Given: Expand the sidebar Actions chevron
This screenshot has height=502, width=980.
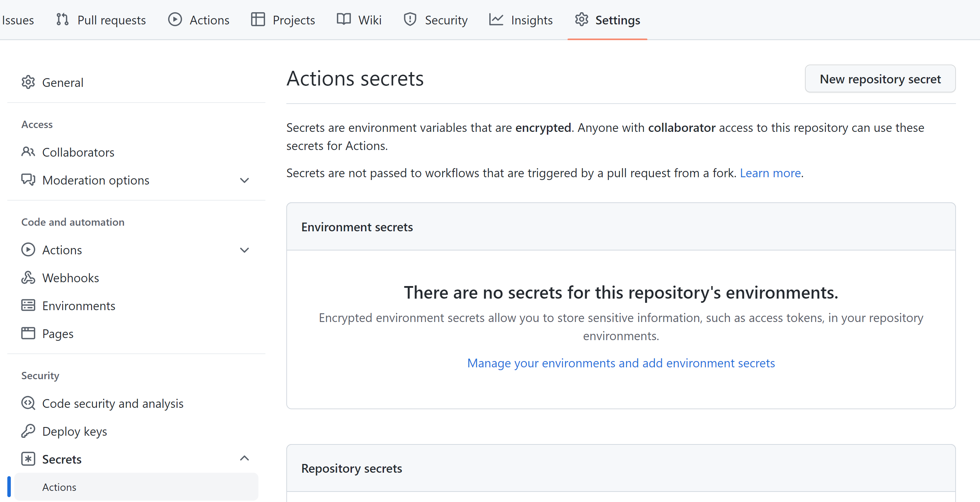Looking at the screenshot, I should [244, 250].
